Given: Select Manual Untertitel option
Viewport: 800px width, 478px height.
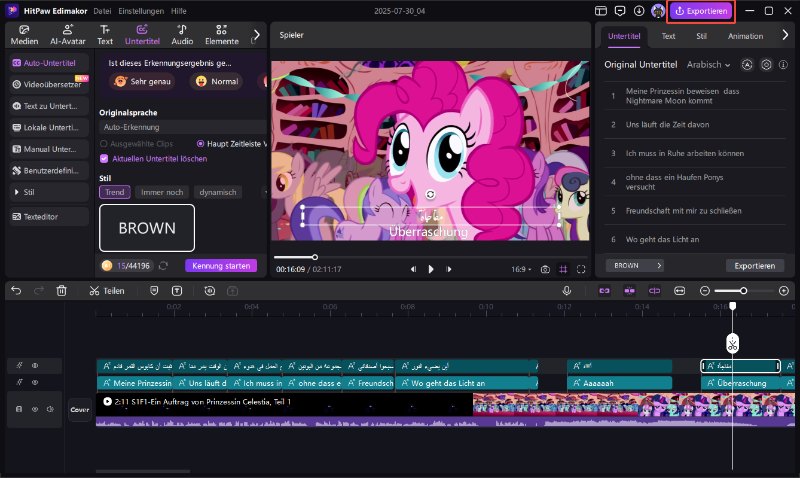Looking at the screenshot, I should [x=49, y=149].
